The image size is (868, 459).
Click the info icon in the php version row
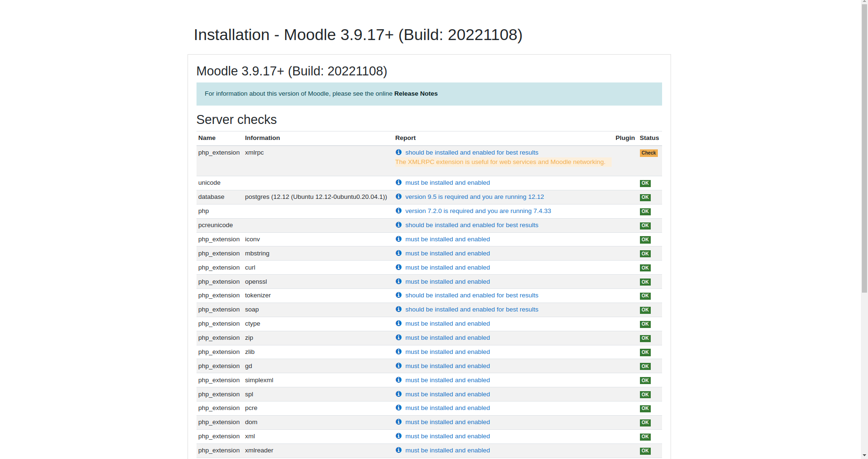399,211
